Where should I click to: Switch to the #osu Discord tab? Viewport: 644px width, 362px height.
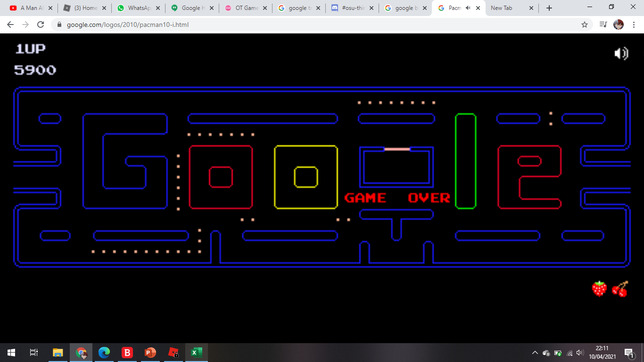point(353,8)
